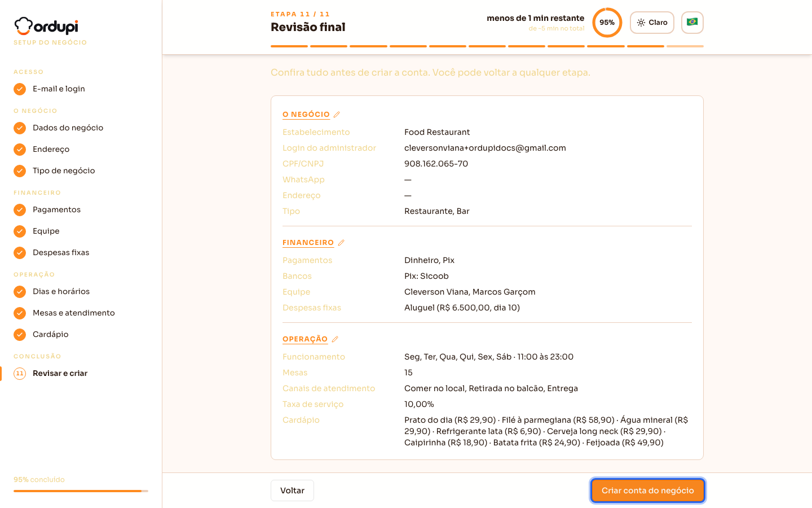Click the checkmark icon beside Dias e horários
The height and width of the screenshot is (508, 812).
[x=20, y=292]
